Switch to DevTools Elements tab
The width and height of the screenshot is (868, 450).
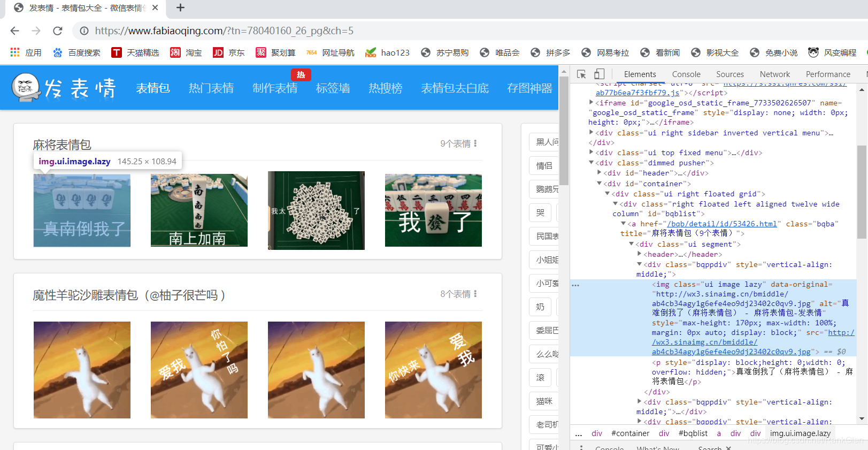(640, 74)
